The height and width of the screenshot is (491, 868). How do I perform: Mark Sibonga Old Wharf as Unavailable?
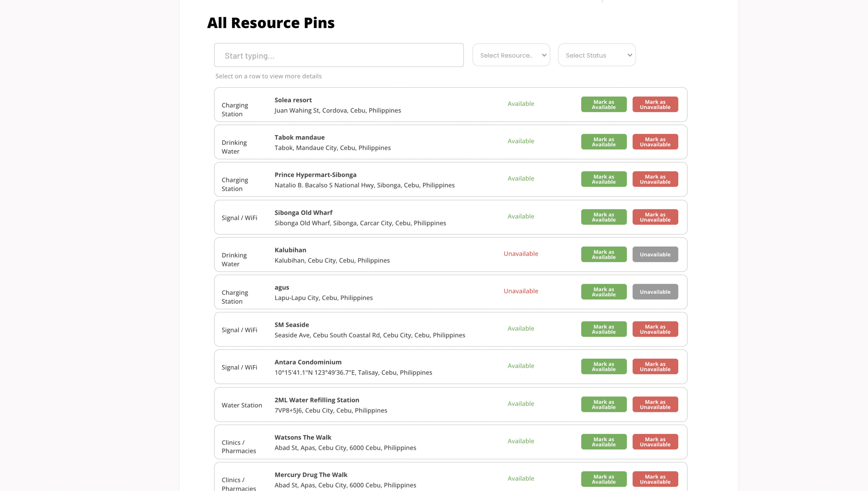(655, 217)
